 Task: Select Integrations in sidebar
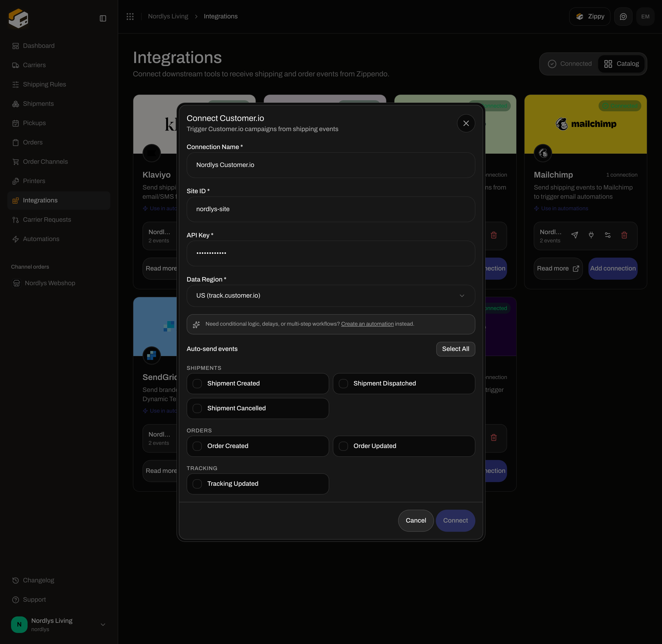(x=59, y=200)
